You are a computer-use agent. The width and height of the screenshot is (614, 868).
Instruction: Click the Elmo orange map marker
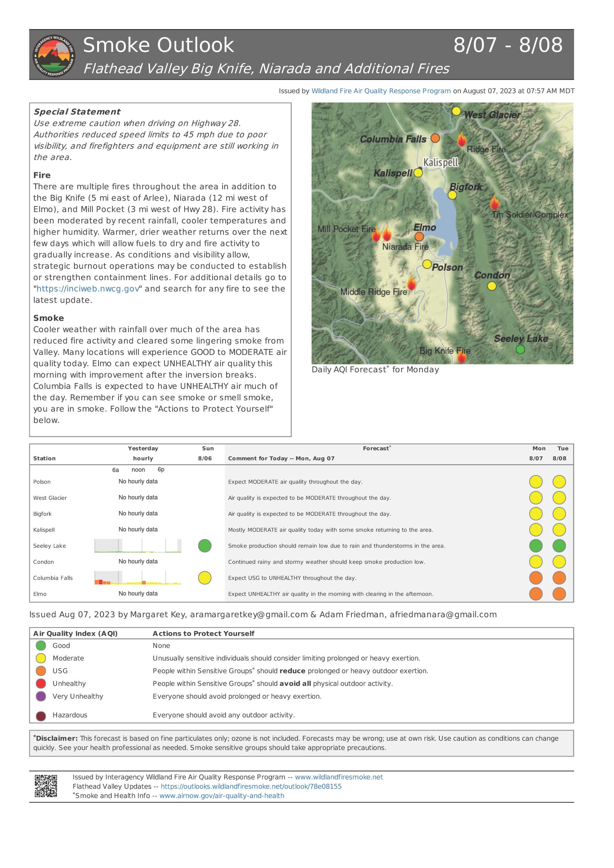coord(419,237)
